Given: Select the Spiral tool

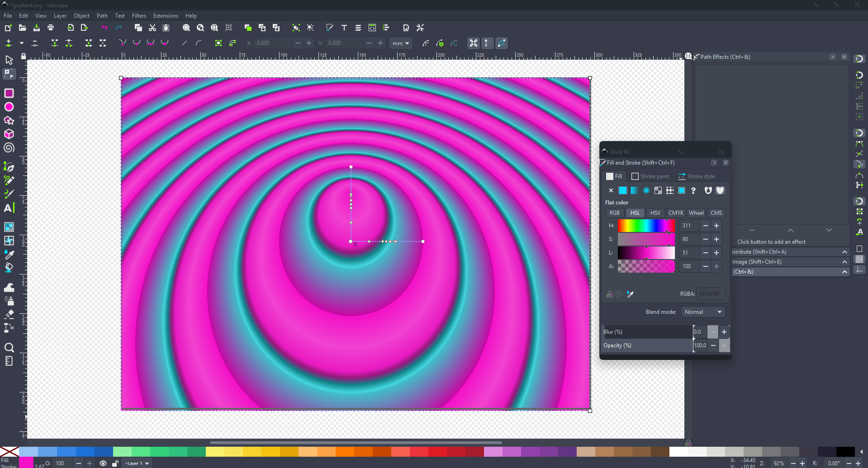Looking at the screenshot, I should click(x=9, y=148).
